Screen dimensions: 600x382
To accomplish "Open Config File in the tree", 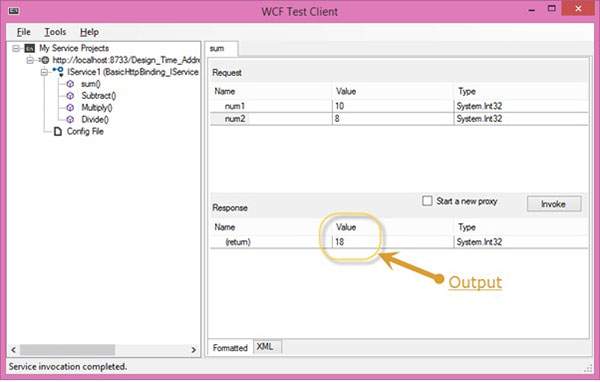I will 85,132.
